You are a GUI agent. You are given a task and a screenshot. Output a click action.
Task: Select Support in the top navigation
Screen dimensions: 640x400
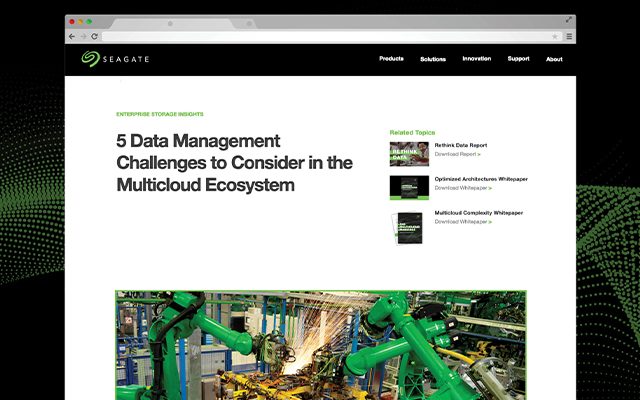pyautogui.click(x=518, y=59)
